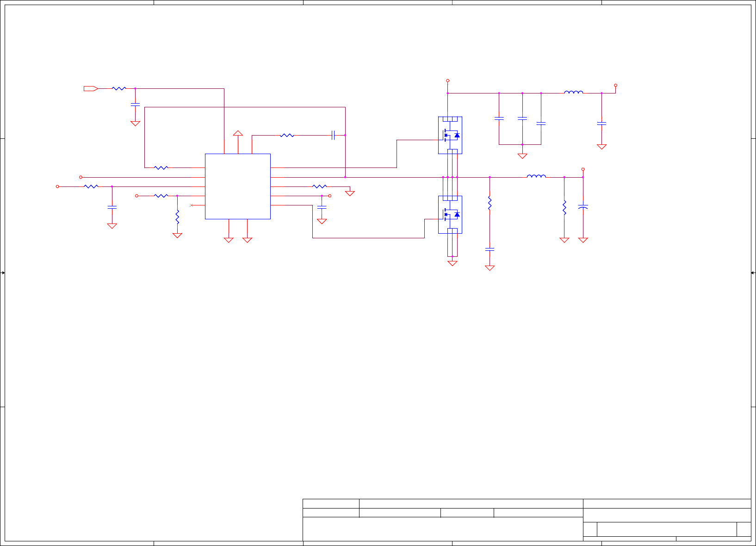Select the terminal circle ending the upper supply rail
Image resolution: width=756 pixels, height=546 pixels.
[615, 85]
